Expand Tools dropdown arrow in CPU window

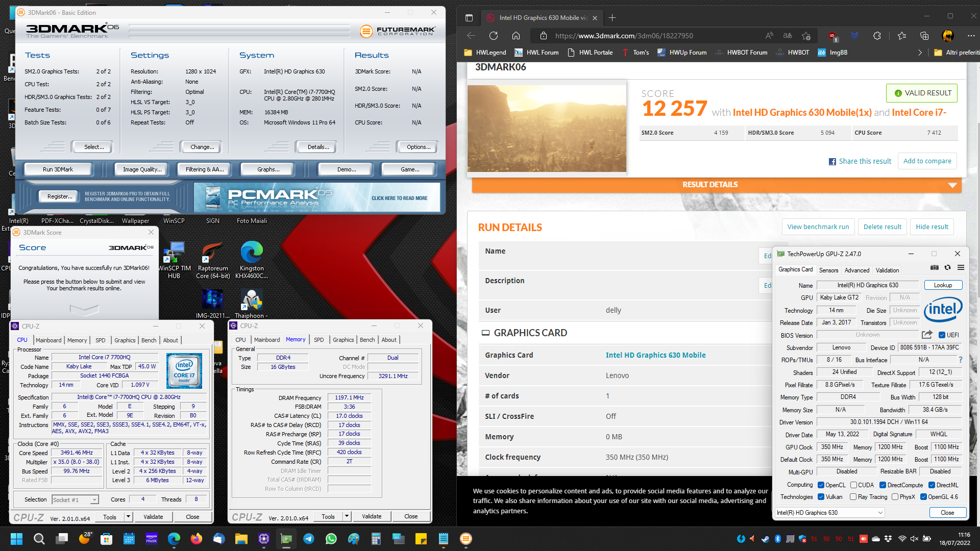[x=128, y=517]
